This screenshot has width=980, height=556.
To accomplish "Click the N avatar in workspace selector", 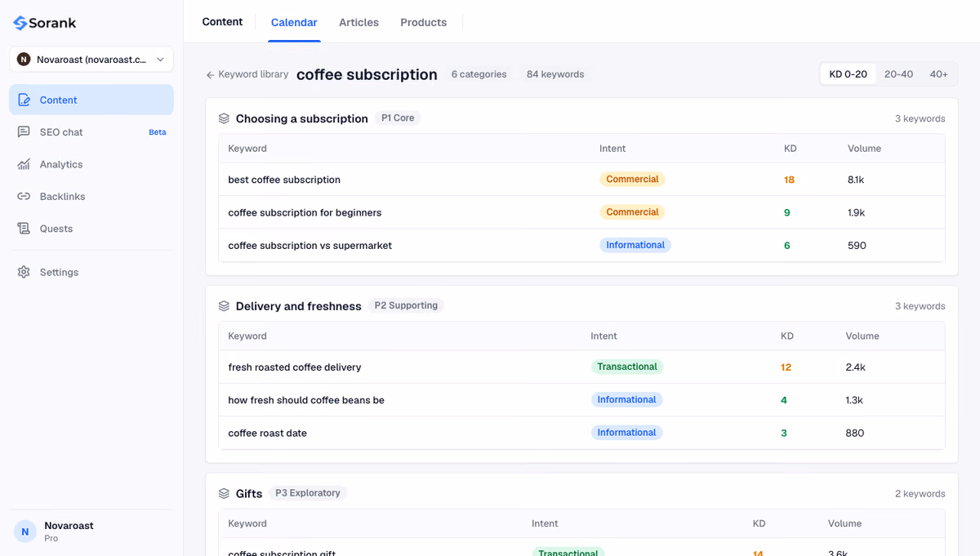I will tap(24, 60).
